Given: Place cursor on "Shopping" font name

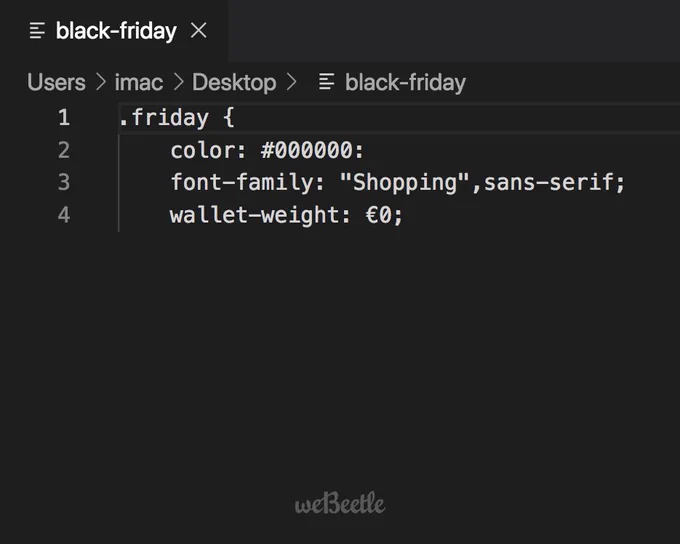Looking at the screenshot, I should (405, 183).
